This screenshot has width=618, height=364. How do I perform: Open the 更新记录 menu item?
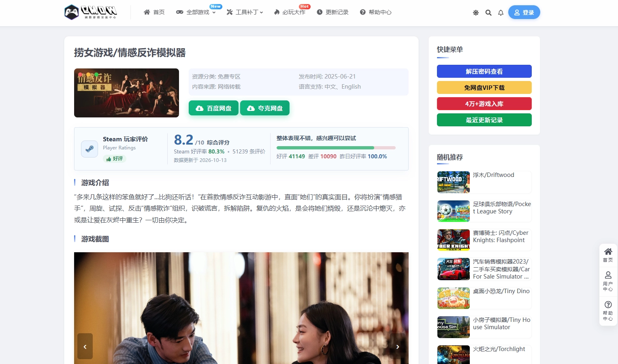332,12
